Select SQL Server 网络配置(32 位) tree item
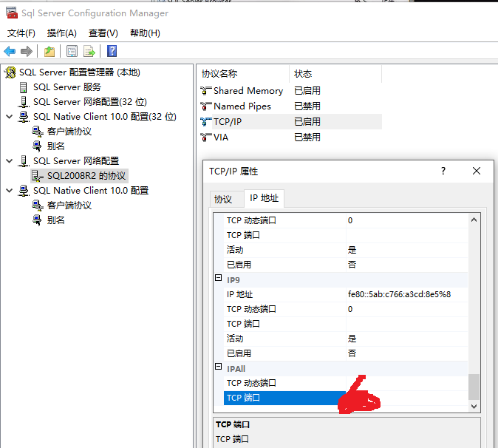Screen dimensions: 498x448 [x=90, y=102]
